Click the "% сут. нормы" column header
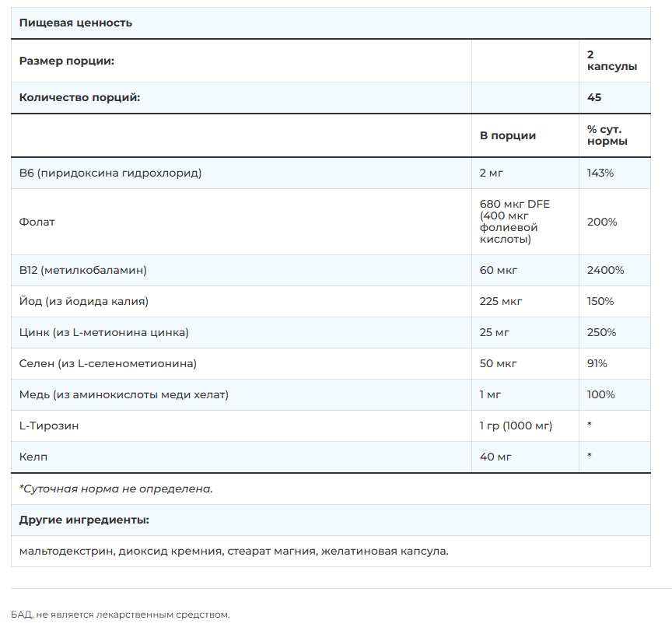 pos(607,135)
